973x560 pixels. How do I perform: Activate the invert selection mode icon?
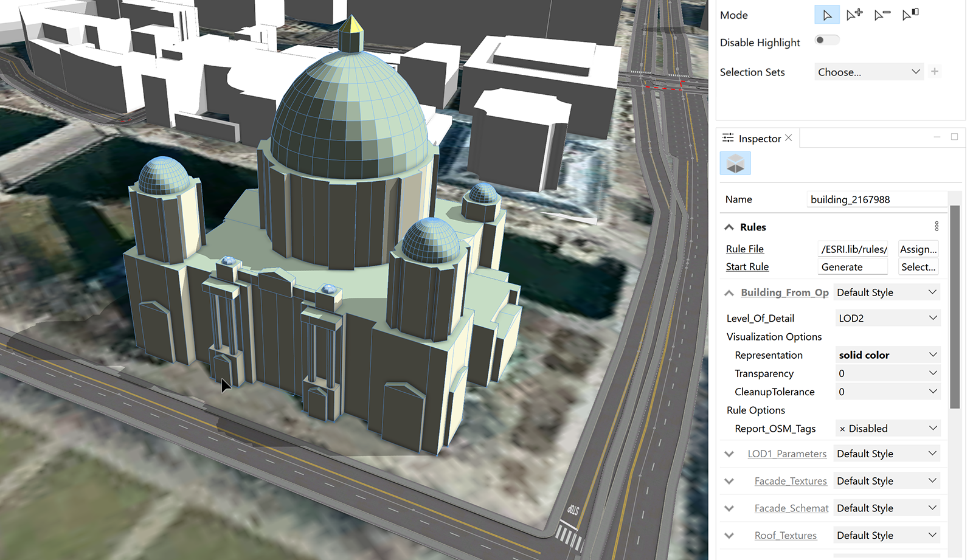[910, 15]
